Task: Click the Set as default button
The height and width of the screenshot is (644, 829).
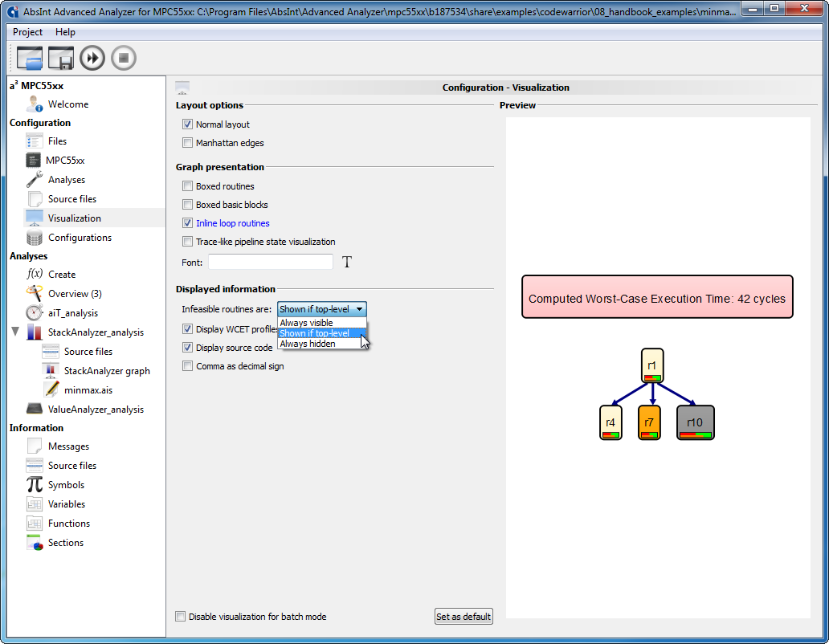Action: click(x=464, y=617)
